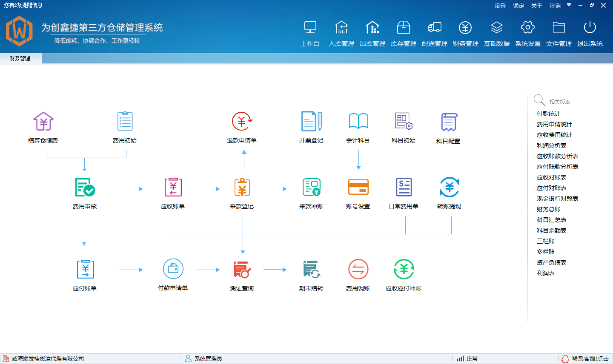Image resolution: width=613 pixels, height=364 pixels.
Task: Switch to the 财务管理 tab
Action: tap(20, 58)
